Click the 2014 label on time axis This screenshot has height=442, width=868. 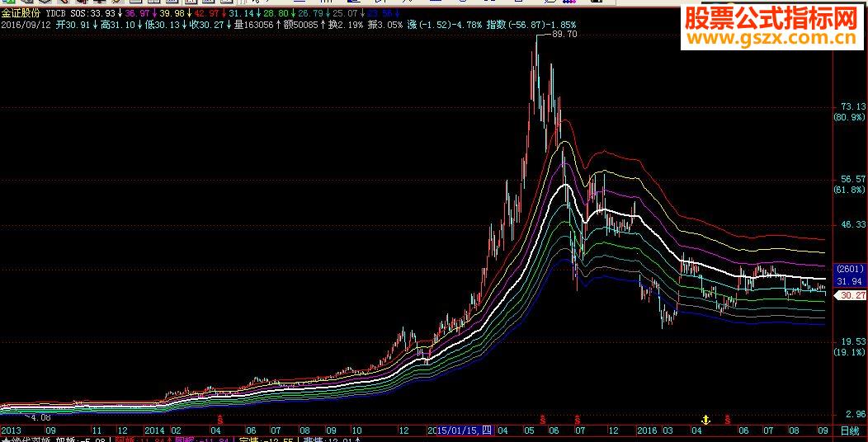154,430
